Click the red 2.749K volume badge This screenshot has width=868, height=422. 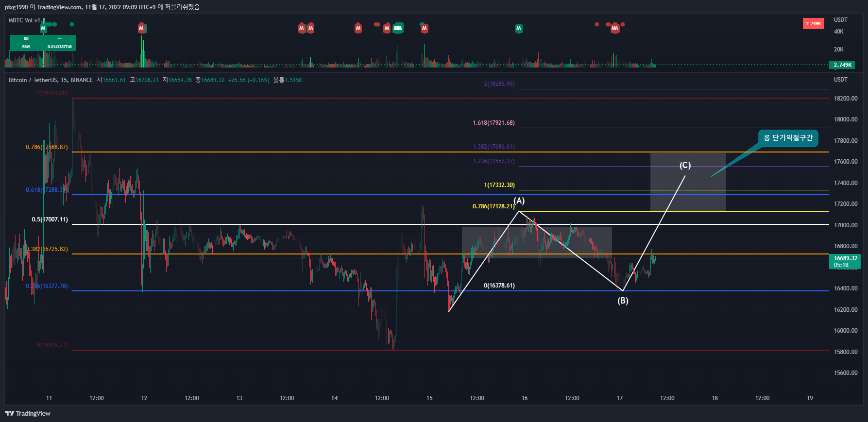(814, 23)
